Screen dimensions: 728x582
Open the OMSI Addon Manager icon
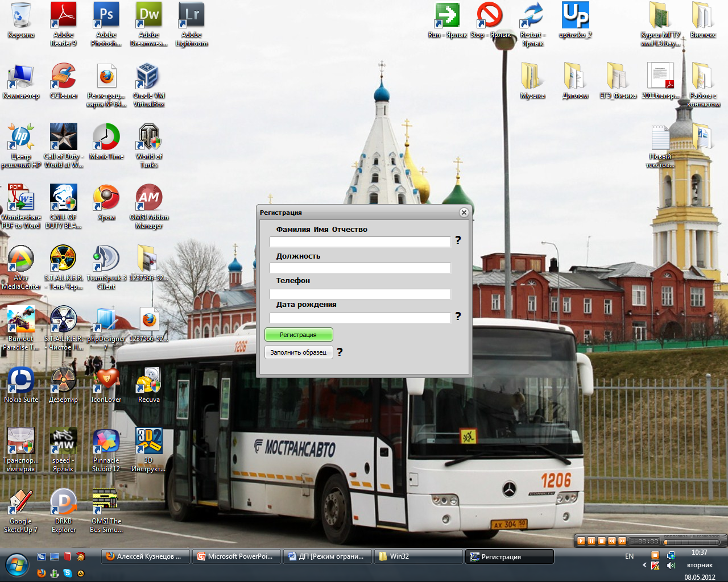pos(149,206)
